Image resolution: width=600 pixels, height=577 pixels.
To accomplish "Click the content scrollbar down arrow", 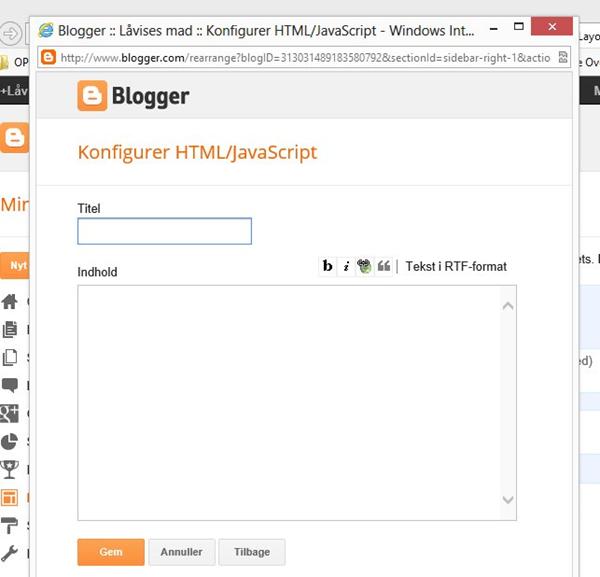I will coord(508,500).
